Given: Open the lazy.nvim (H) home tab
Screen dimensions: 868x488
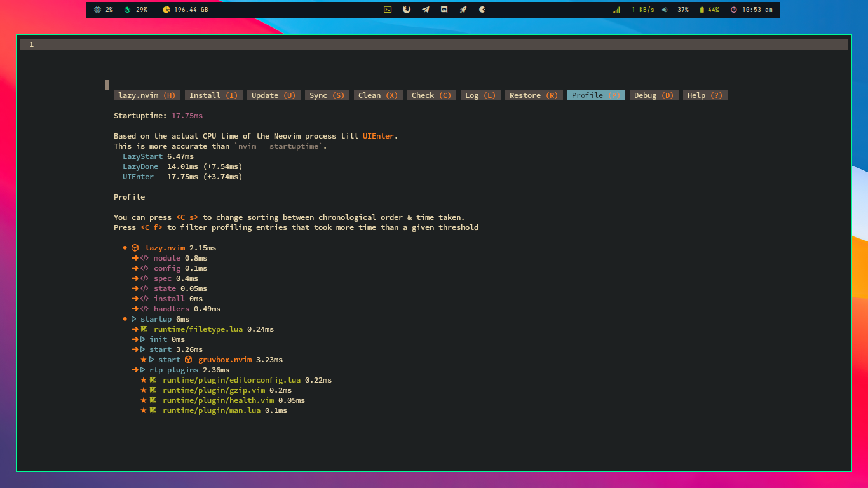Looking at the screenshot, I should tap(147, 95).
